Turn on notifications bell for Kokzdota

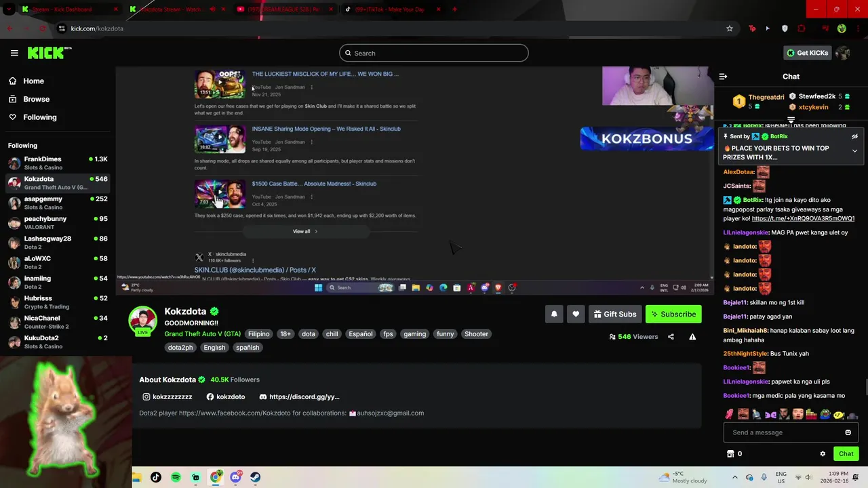[554, 314]
